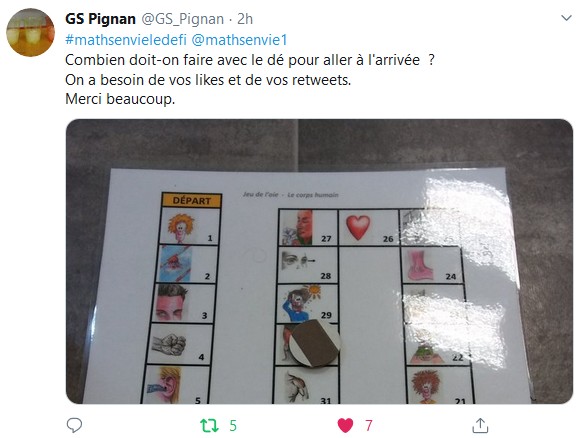580x438 pixels.
Task: Open the 2h timestamp link
Action: click(x=245, y=19)
